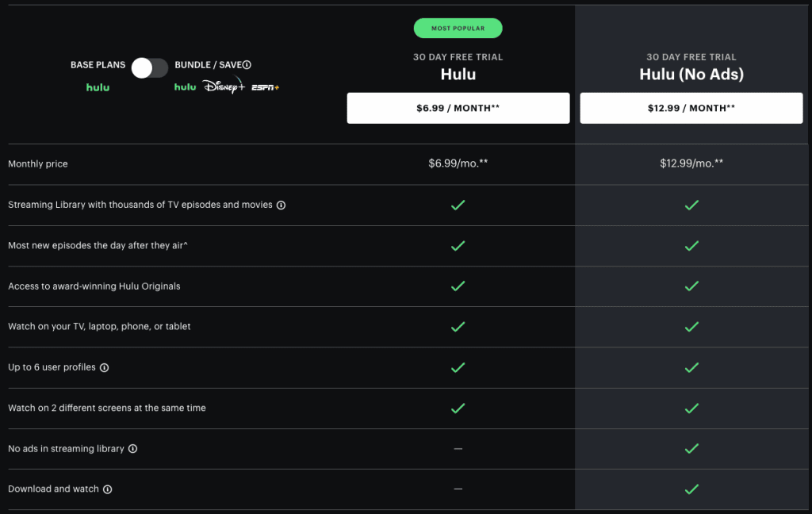Click 'Most new episodes the day after they air' text
This screenshot has width=812, height=514.
tap(98, 245)
